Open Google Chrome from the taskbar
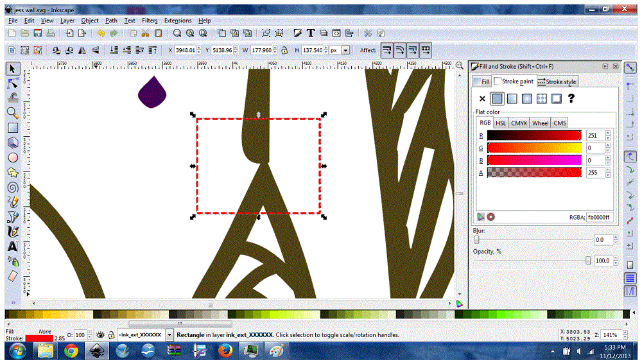 coord(71,351)
